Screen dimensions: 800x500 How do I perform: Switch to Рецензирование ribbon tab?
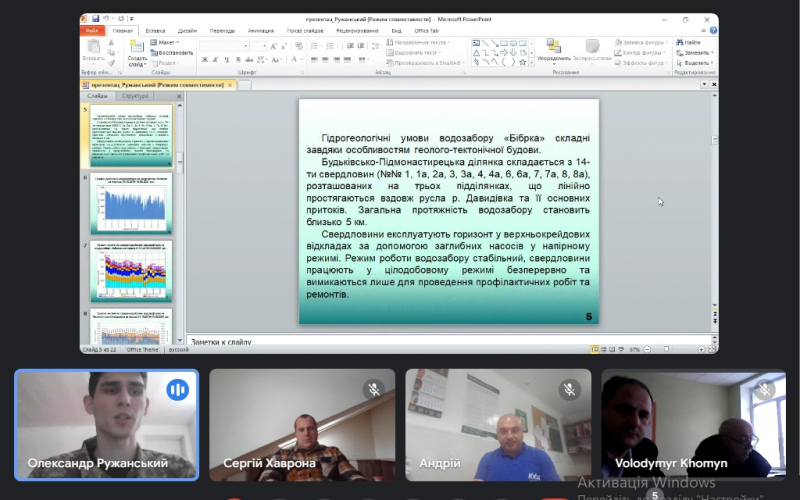357,31
